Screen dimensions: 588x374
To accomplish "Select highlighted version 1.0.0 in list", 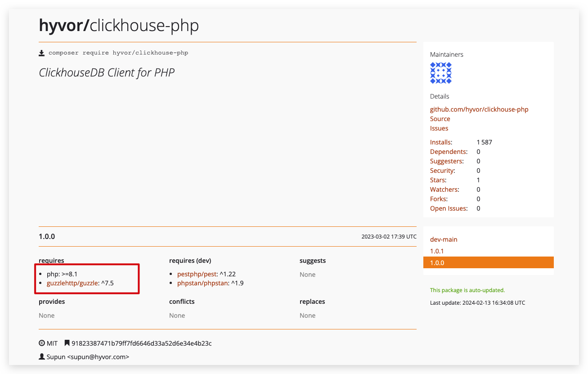I will tap(489, 262).
